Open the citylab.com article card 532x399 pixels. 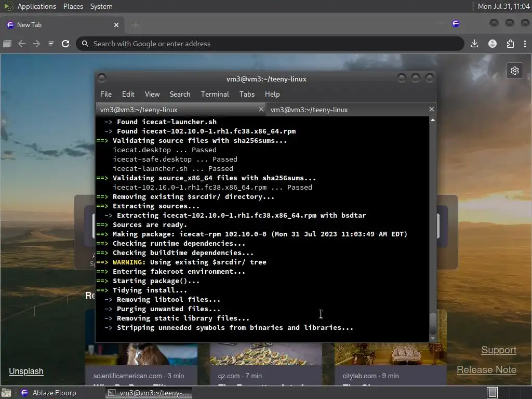click(x=391, y=364)
